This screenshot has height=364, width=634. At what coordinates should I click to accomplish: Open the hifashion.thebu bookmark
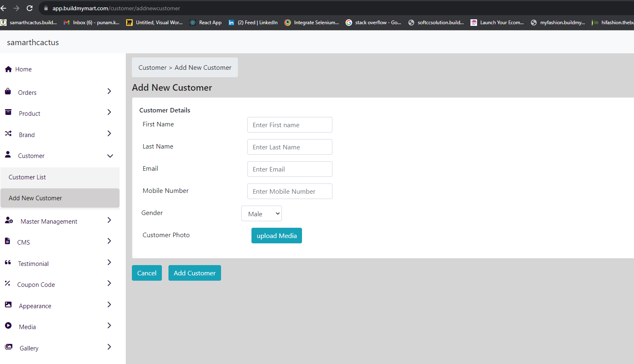click(612, 23)
